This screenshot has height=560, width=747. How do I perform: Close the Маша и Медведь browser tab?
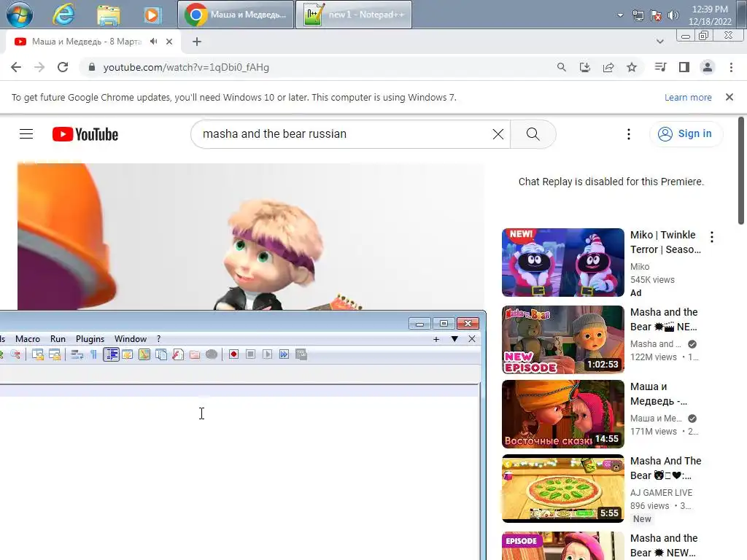tap(169, 42)
